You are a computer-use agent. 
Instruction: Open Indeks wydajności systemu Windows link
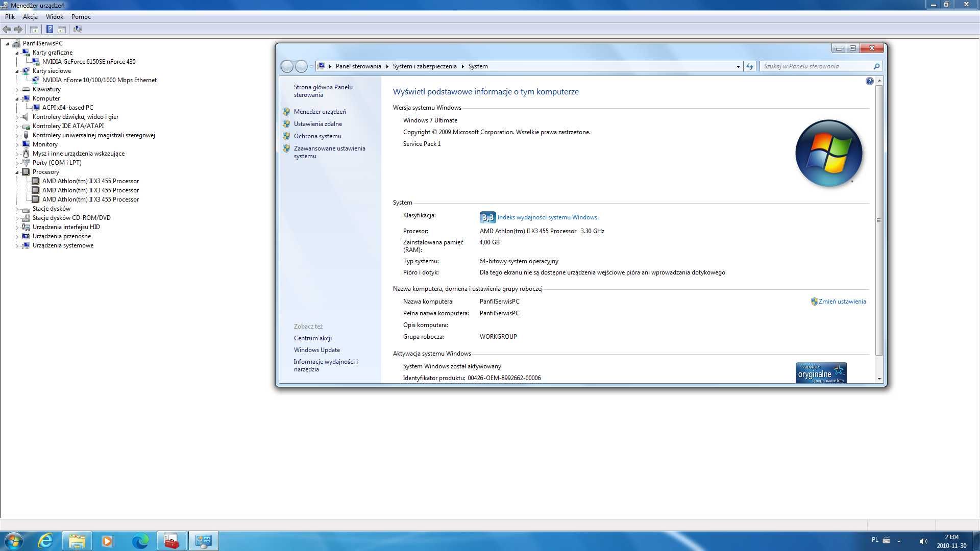pos(547,217)
